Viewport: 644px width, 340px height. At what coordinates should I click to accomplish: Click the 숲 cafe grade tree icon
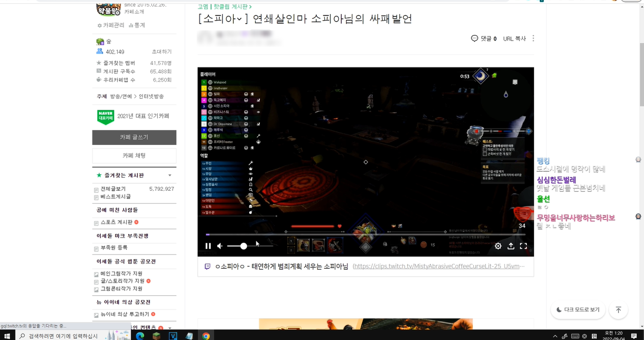(x=100, y=41)
